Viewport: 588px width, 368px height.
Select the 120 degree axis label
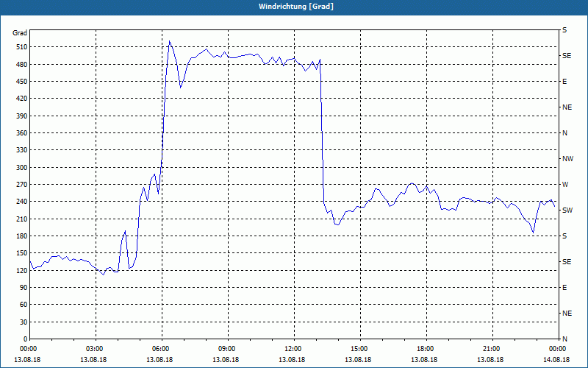pyautogui.click(x=22, y=270)
